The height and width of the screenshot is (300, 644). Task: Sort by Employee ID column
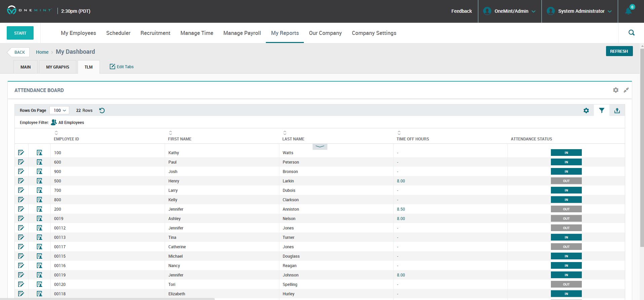pyautogui.click(x=56, y=133)
